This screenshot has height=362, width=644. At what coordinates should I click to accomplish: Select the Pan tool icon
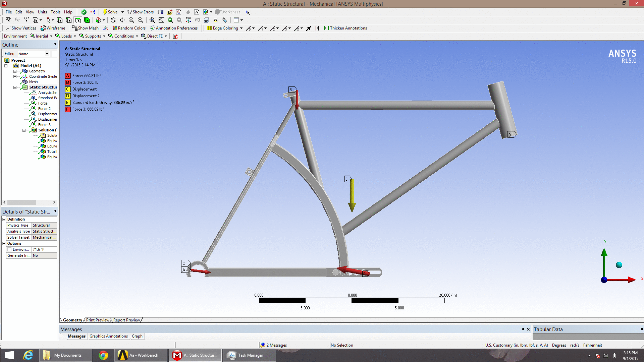coord(122,20)
